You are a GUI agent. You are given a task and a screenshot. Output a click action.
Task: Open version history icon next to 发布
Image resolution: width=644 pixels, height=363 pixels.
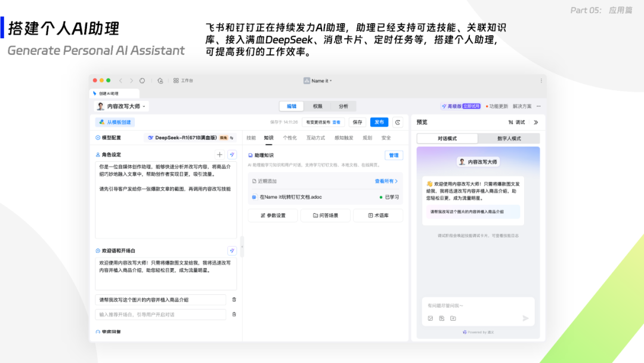(398, 122)
